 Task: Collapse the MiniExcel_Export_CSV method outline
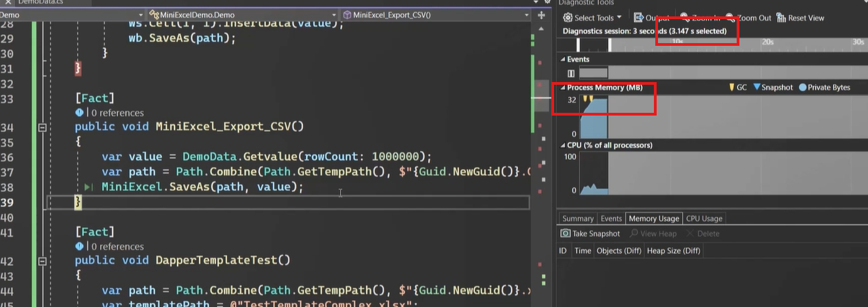tap(42, 127)
